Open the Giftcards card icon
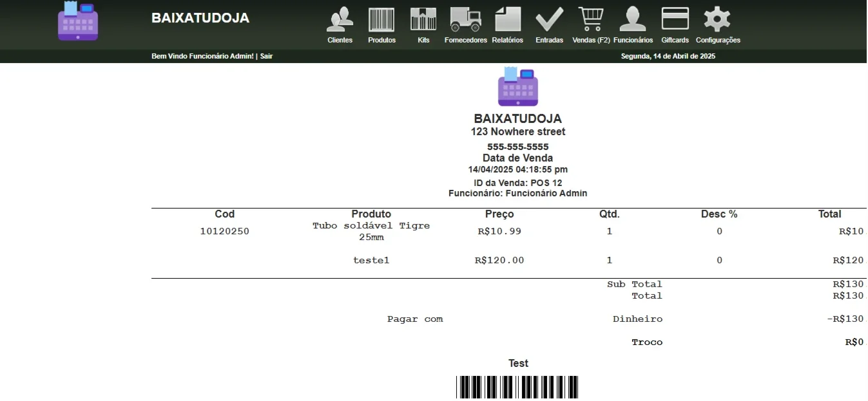Image resolution: width=868 pixels, height=401 pixels. [675, 19]
